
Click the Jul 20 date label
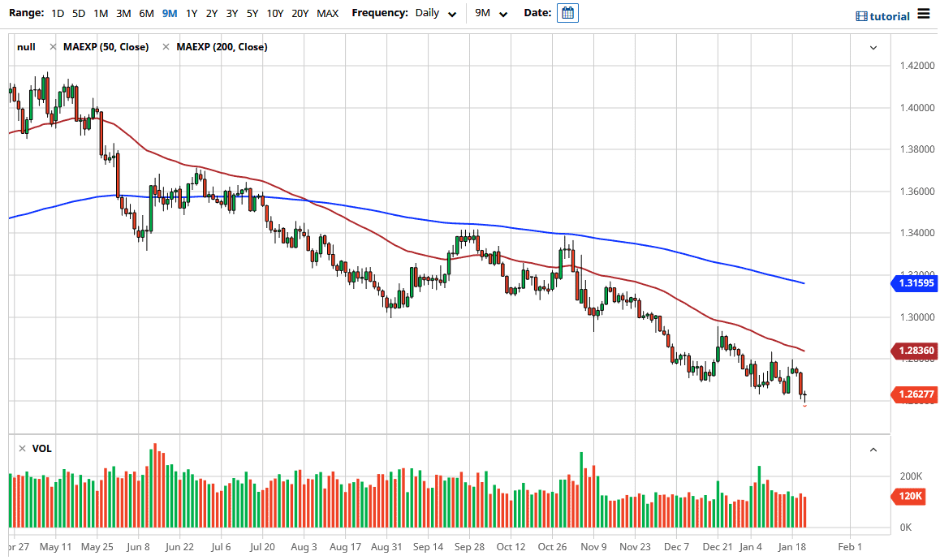pos(262,547)
